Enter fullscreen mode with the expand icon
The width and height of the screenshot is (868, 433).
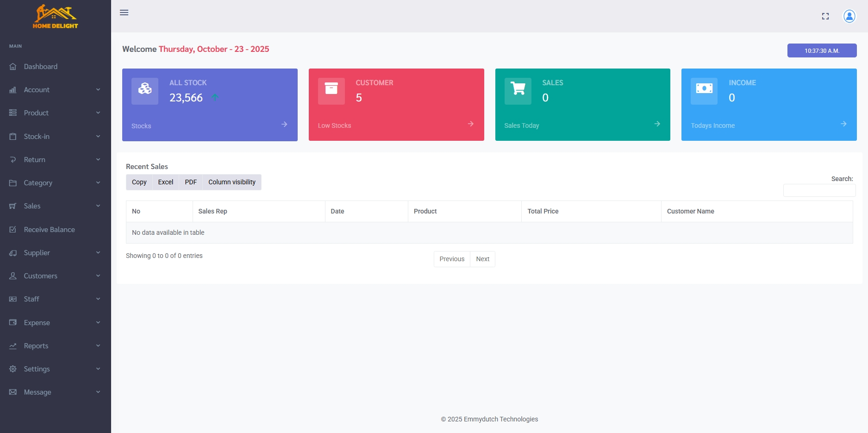(x=825, y=16)
